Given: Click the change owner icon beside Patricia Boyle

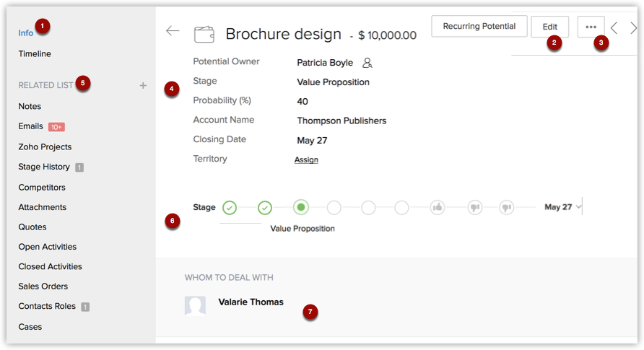Looking at the screenshot, I should (367, 63).
